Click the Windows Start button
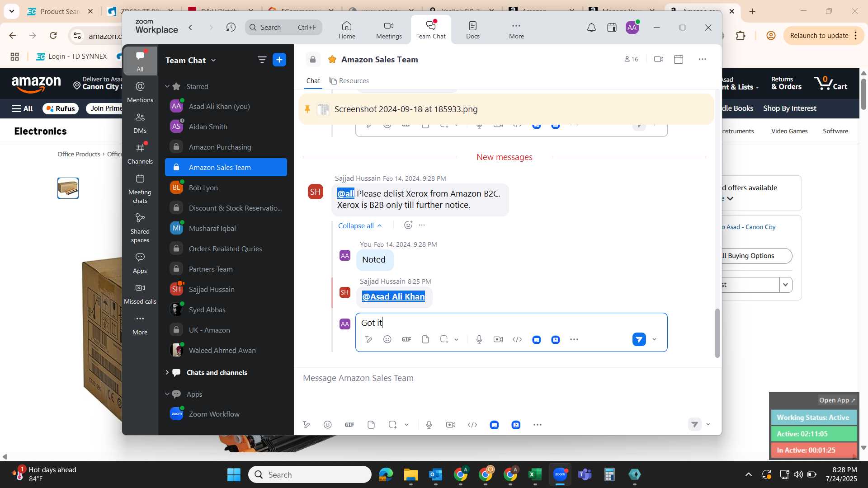The image size is (868, 488). coord(234,474)
